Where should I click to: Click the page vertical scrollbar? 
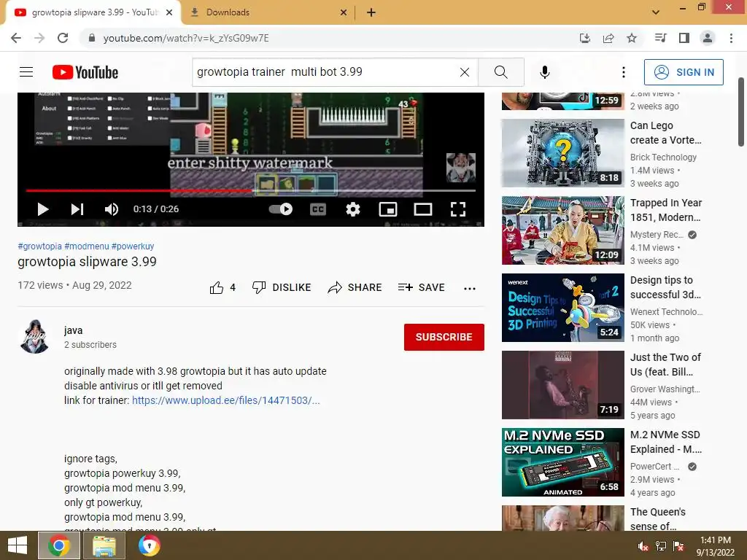(741, 112)
